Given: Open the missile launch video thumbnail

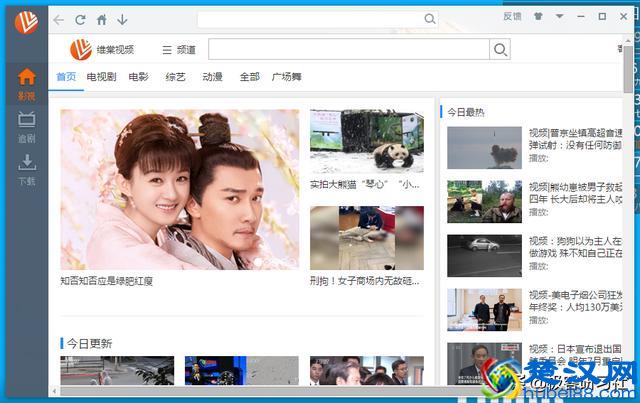Looking at the screenshot, I should point(484,147).
